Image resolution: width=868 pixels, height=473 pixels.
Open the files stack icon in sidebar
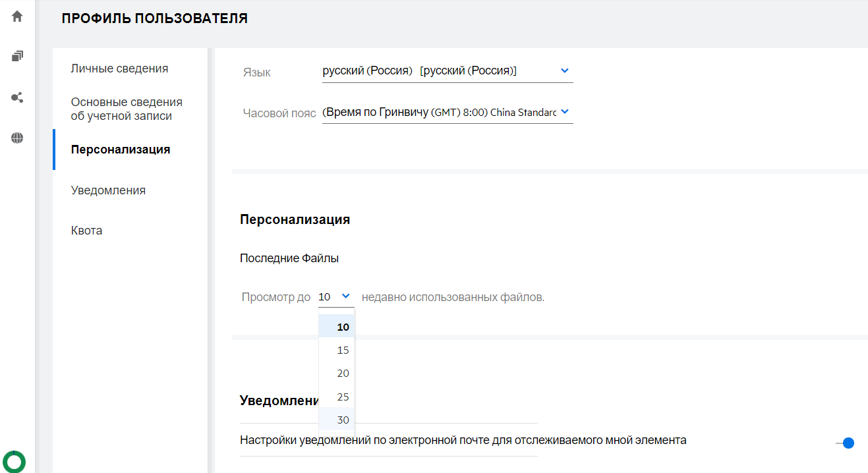(x=17, y=57)
